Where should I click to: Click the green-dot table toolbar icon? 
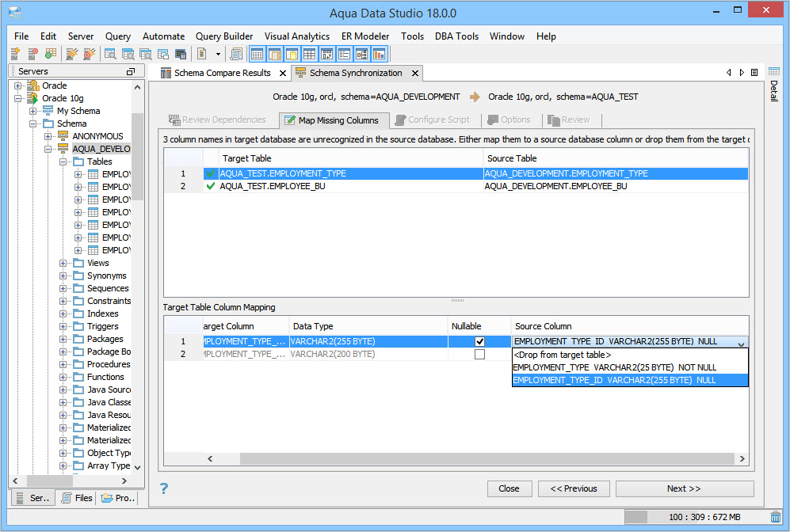51,54
